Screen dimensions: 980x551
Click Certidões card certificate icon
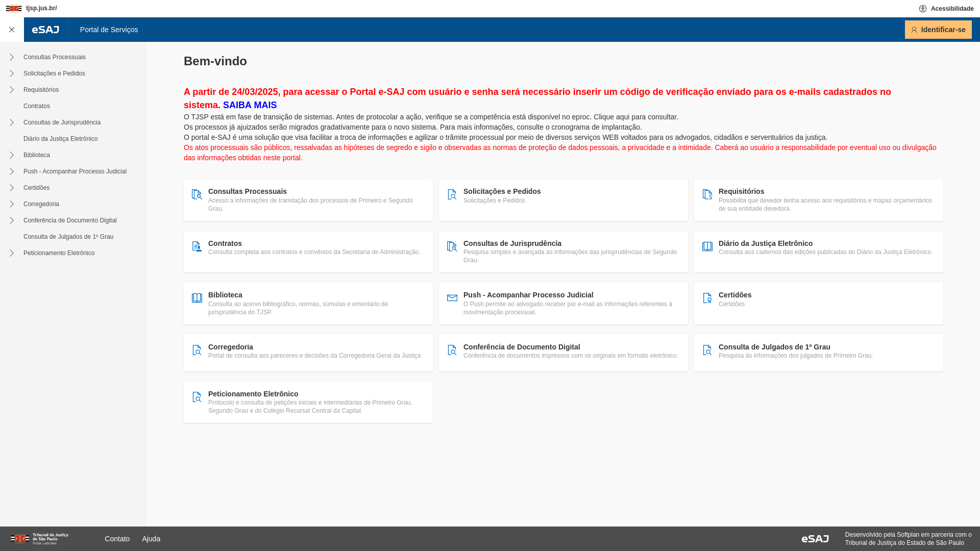click(707, 298)
